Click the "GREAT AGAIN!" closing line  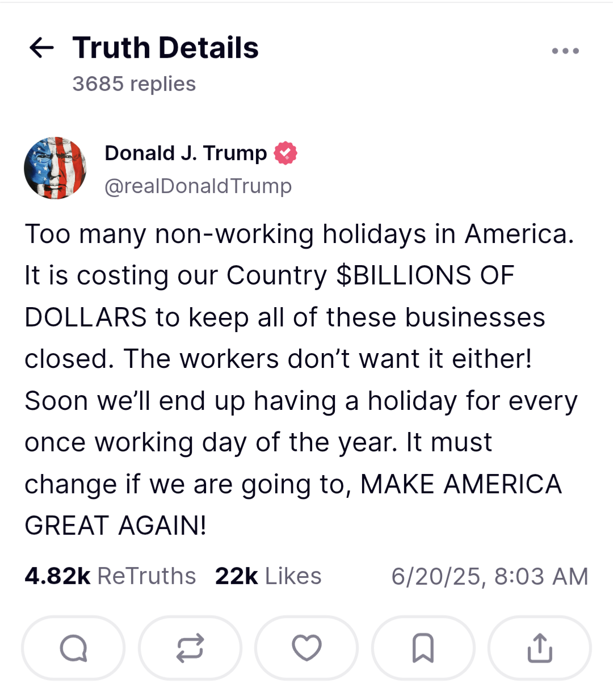(115, 526)
